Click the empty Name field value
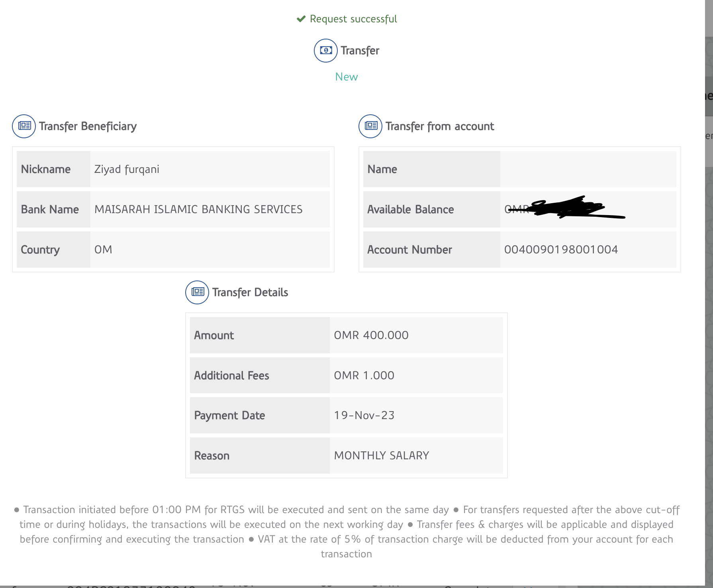This screenshot has width=713, height=588. (588, 169)
